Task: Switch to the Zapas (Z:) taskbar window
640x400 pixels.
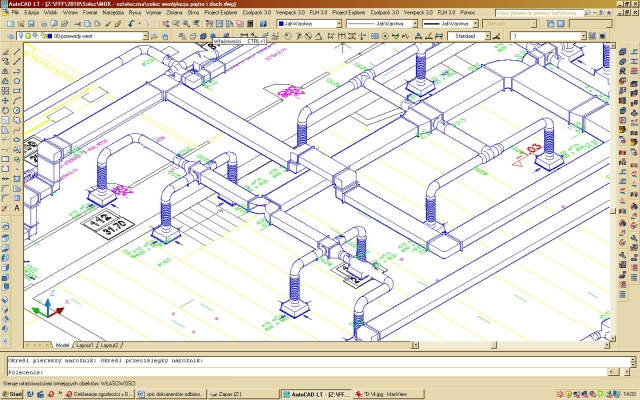Action: [x=225, y=394]
